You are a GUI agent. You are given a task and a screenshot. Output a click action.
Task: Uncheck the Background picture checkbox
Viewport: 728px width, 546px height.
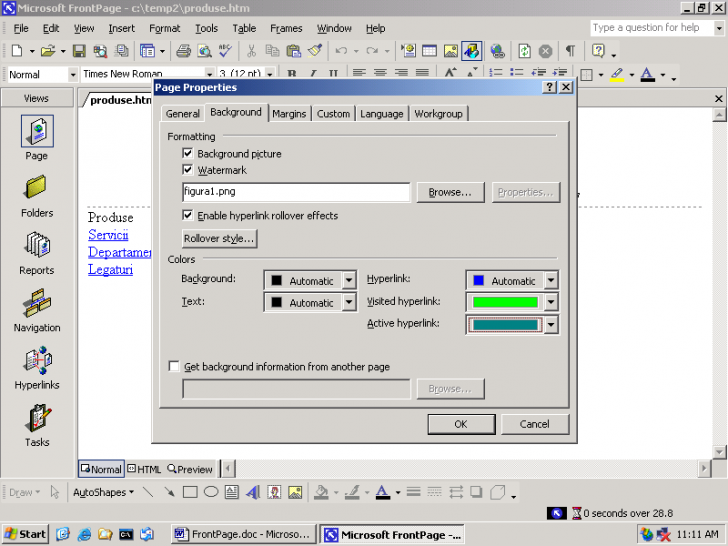188,154
